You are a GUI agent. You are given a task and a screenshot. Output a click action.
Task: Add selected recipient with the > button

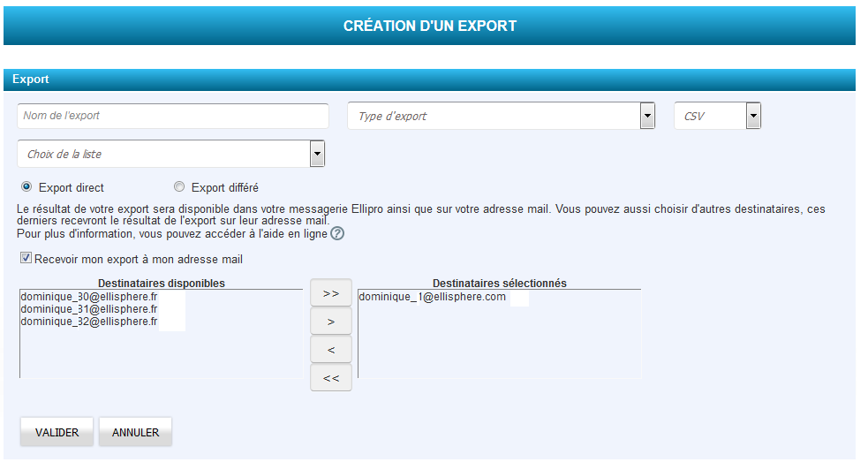(331, 322)
